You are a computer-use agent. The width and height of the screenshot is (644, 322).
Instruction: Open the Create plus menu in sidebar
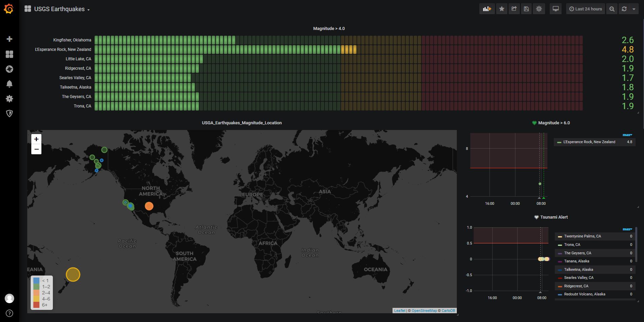9,39
